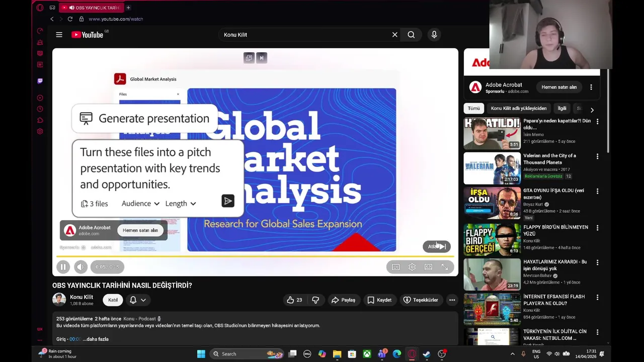Open a new browser tab with plus
The image size is (644, 362).
point(128,8)
